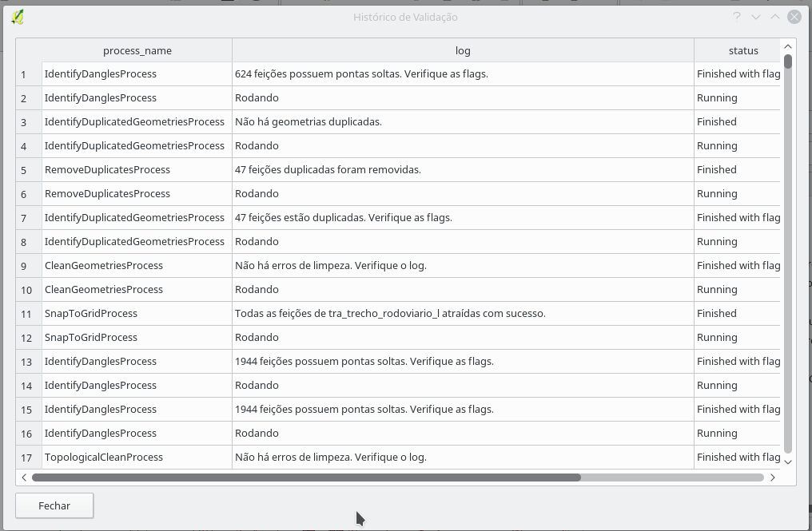Select row 1 'Finished with flag' status cell

click(x=738, y=74)
